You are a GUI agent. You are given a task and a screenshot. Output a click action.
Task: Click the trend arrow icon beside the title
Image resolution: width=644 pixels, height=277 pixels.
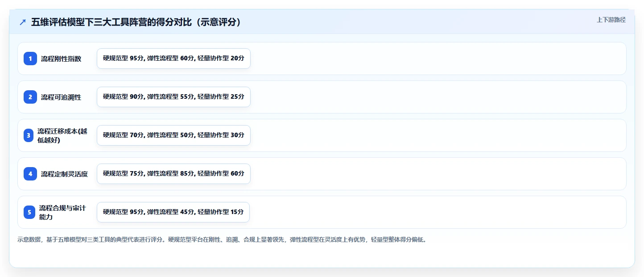point(22,22)
